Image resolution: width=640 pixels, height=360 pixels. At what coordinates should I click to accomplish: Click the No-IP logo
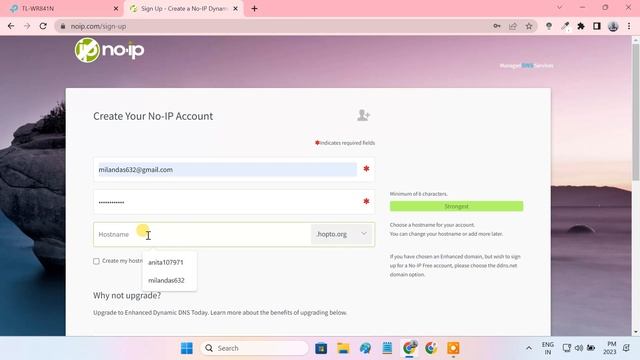coord(109,50)
